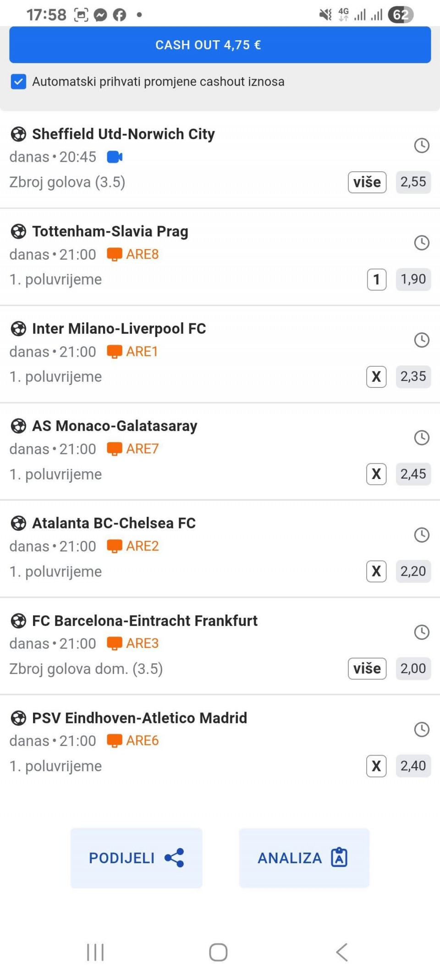
Task: Uncheck automatic cashout changes acceptance checkbox
Action: 18,82
